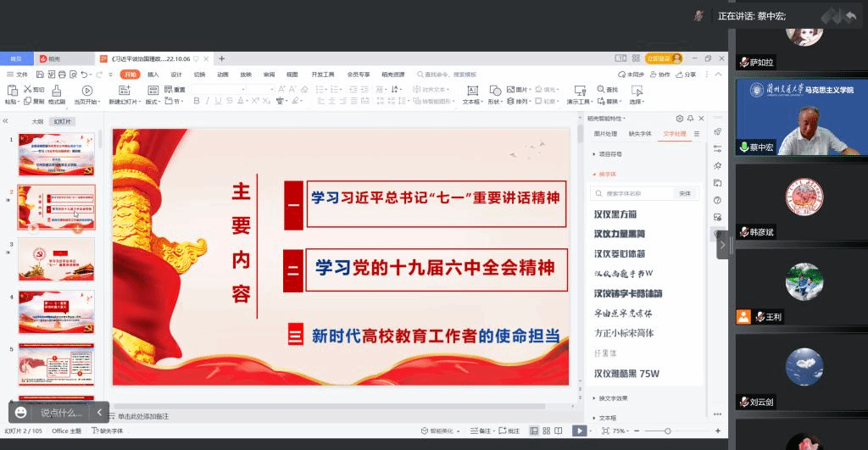Open the 插入 ribbon tab
The image size is (868, 450).
point(153,75)
